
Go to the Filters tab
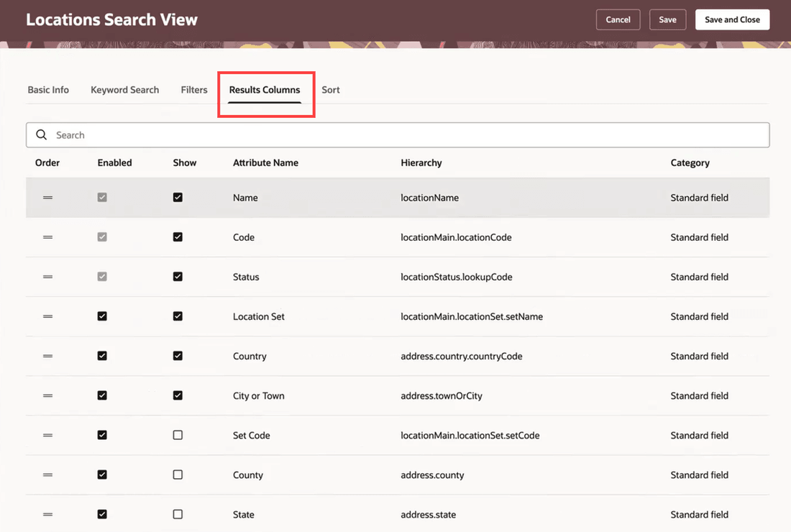[x=194, y=90]
